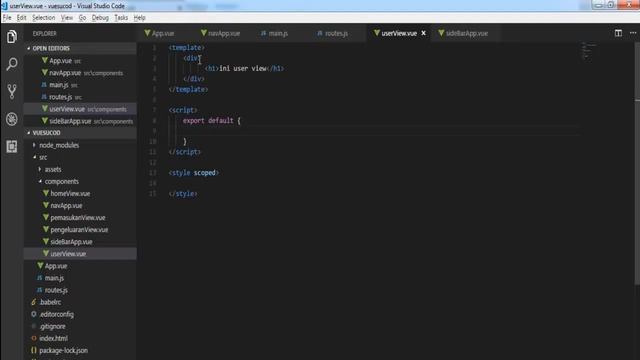Open the Go menu
This screenshot has width=640, height=360.
point(82,18)
